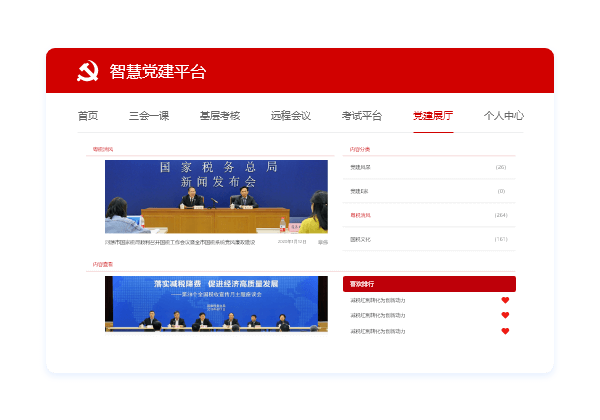Go to the 首页 home tab
The width and height of the screenshot is (600, 420).
(88, 116)
